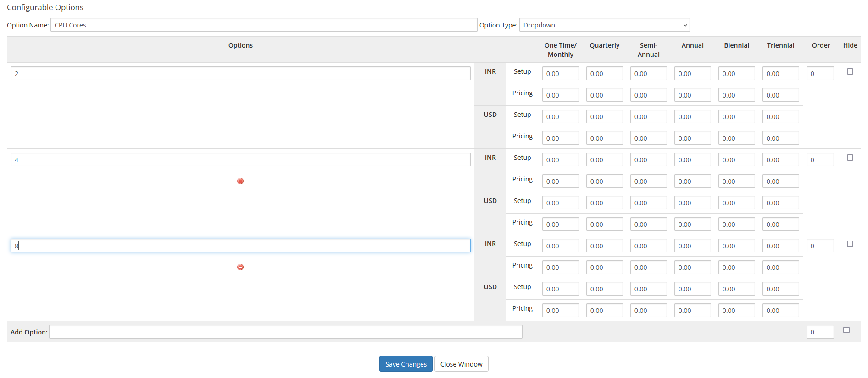This screenshot has height=378, width=868.
Task: Edit option 2 USD Pricing annual field
Action: 693,138
